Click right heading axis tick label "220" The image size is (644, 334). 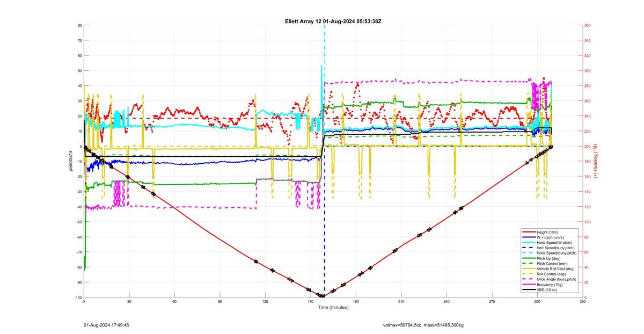pos(588,131)
